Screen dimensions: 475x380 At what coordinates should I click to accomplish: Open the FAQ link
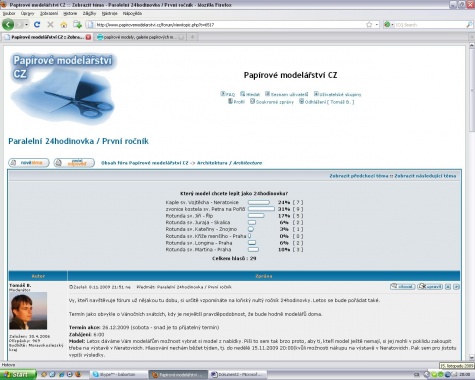(228, 94)
